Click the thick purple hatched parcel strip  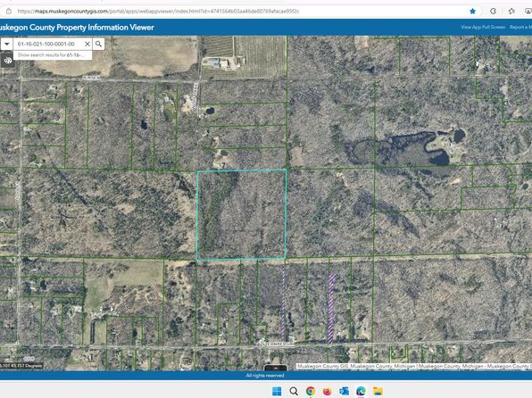pos(331,307)
